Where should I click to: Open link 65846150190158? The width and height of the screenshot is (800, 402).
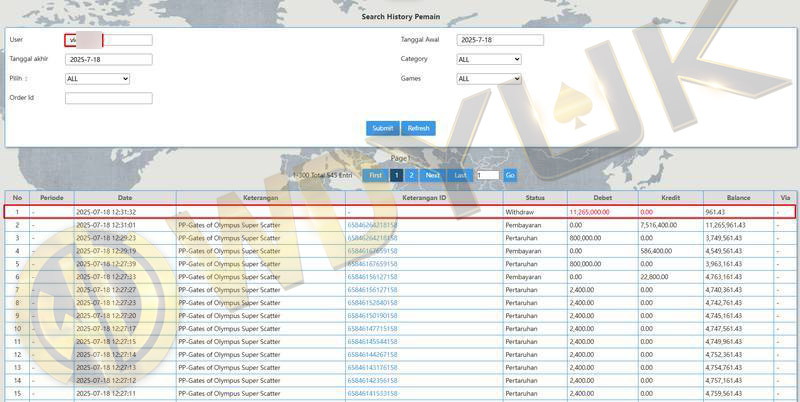[x=372, y=316]
